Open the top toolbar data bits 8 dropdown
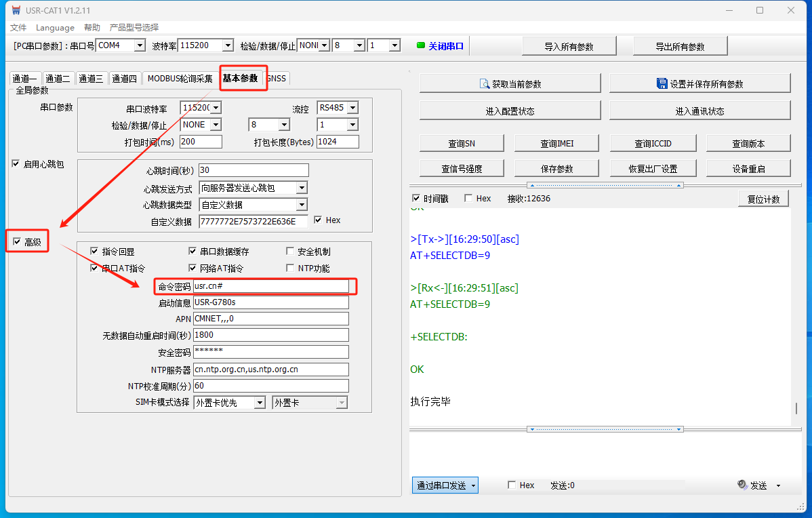The width and height of the screenshot is (812, 518). coord(359,45)
